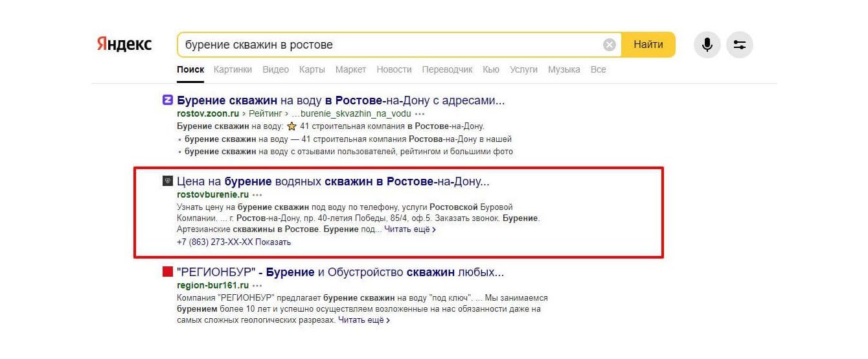
Task: Open the Новости tab
Action: [394, 69]
